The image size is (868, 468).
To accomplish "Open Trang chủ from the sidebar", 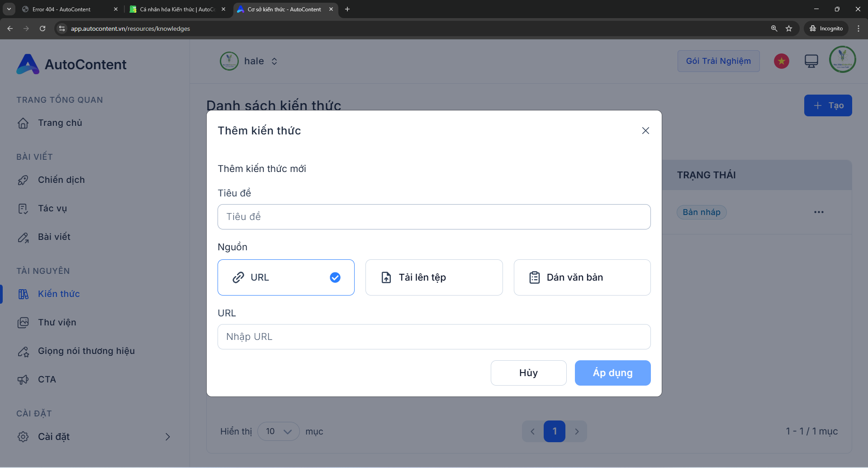I will (x=60, y=123).
